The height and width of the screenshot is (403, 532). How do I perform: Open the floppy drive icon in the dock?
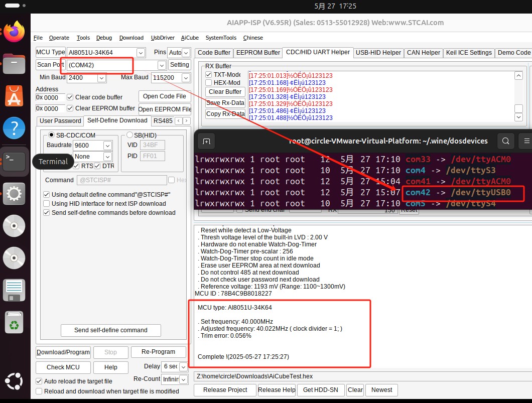14,291
